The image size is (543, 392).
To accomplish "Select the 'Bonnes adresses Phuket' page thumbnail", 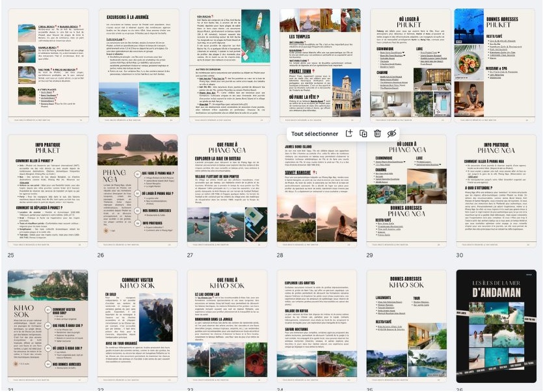I will click(496, 65).
